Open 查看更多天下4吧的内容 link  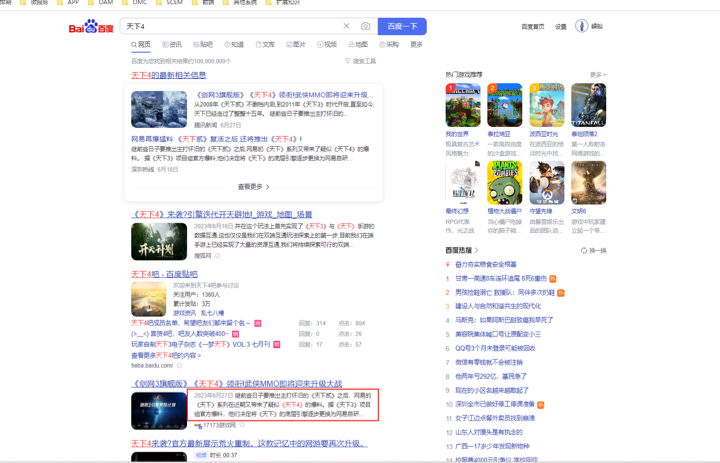pyautogui.click(x=166, y=355)
